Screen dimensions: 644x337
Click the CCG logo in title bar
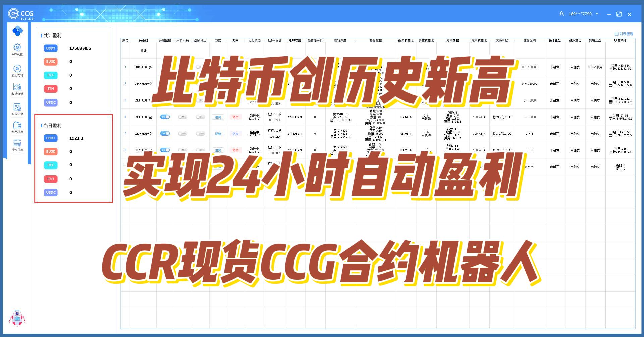(x=20, y=14)
